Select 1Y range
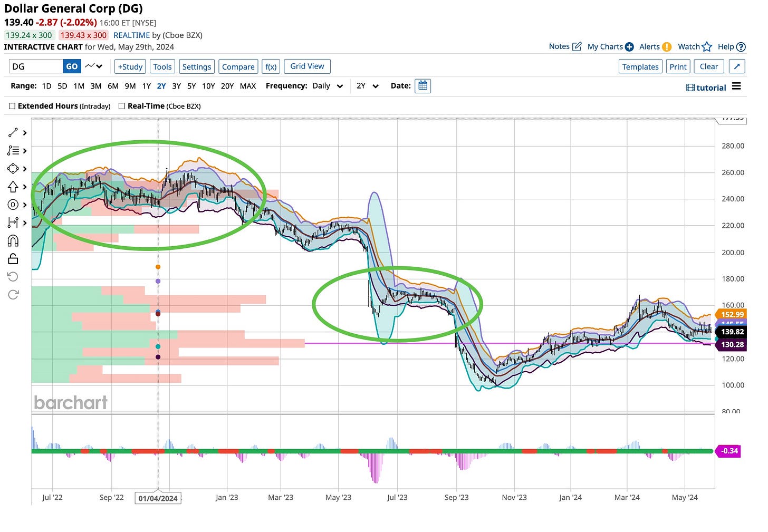 146,86
